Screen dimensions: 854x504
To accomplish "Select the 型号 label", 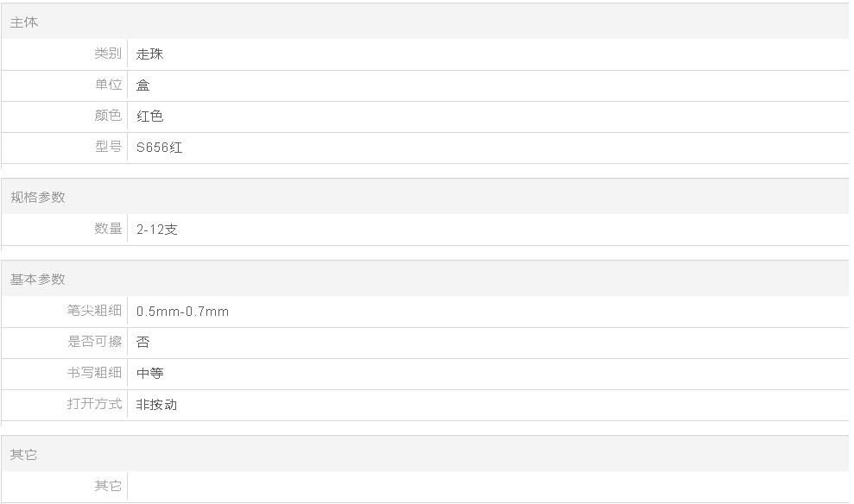I will (x=108, y=147).
